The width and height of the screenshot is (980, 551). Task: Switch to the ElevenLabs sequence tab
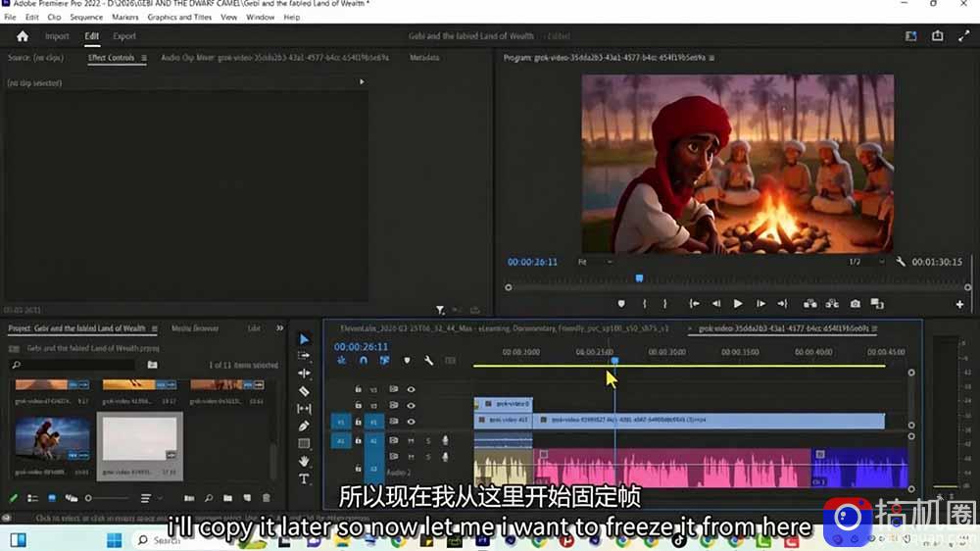(505, 328)
